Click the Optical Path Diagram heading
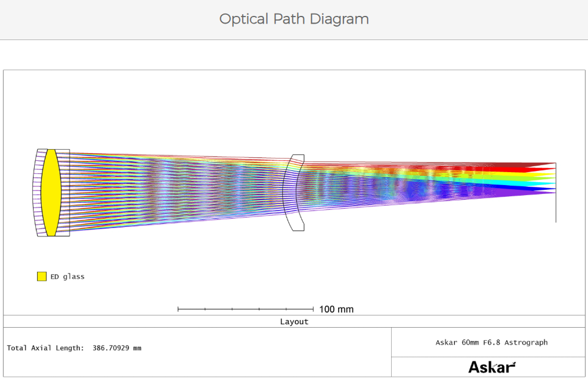 click(x=294, y=19)
